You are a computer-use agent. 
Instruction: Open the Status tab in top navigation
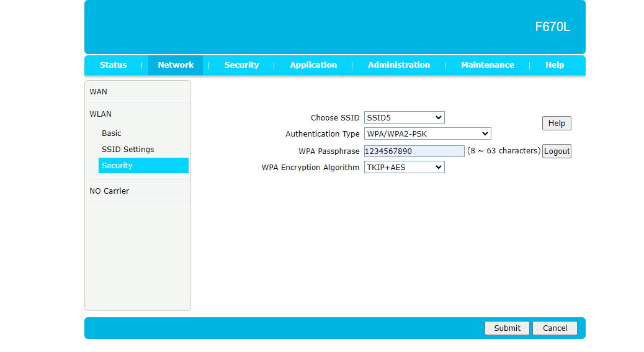coord(113,65)
